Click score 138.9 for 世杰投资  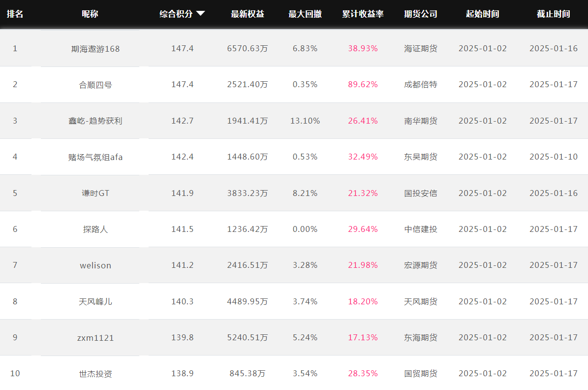click(182, 373)
